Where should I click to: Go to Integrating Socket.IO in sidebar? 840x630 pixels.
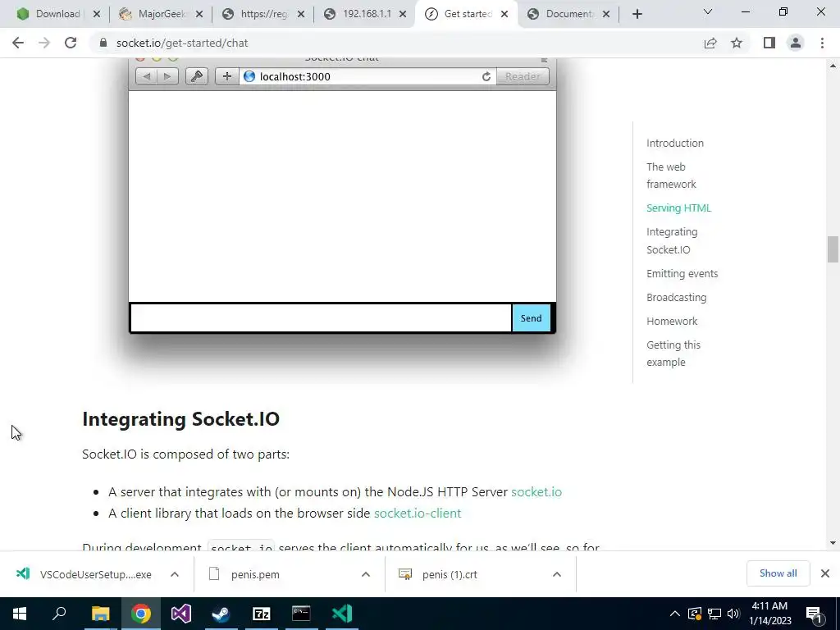click(x=672, y=240)
